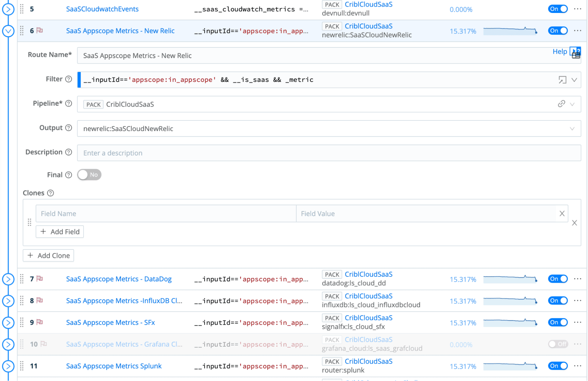Expand the SaaS Appscope Metrics - SFx route
Screen dimensions: 588x381
click(x=8, y=323)
